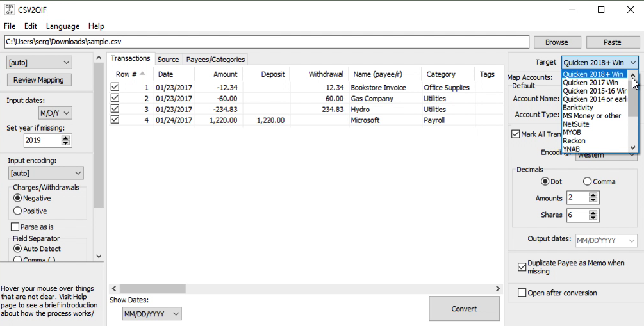Screen dimensions: 644x326
Task: Toggle Duplicate Payee as Memo when missing
Action: [x=522, y=267]
